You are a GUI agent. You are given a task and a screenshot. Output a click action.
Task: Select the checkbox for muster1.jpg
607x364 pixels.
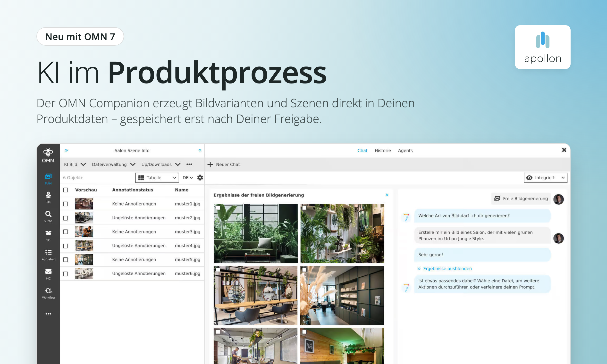click(66, 204)
